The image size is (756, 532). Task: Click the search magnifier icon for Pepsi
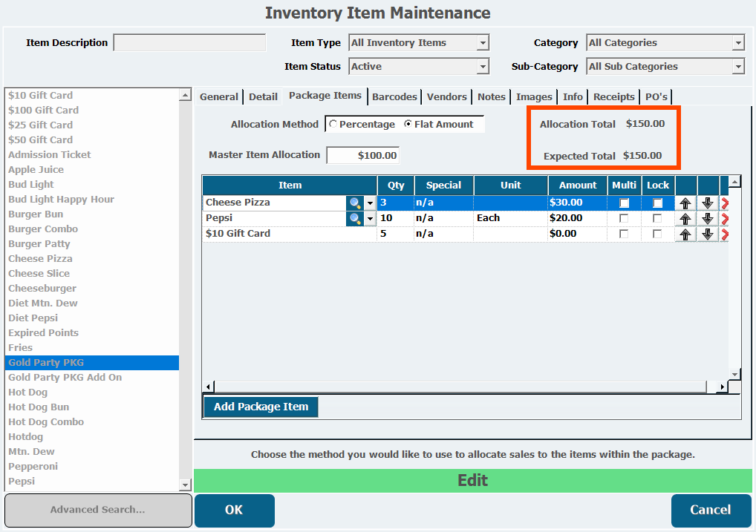[356, 218]
